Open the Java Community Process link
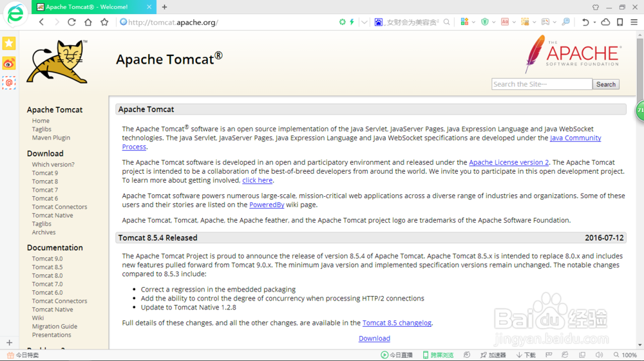The image size is (644, 361). pyautogui.click(x=575, y=138)
